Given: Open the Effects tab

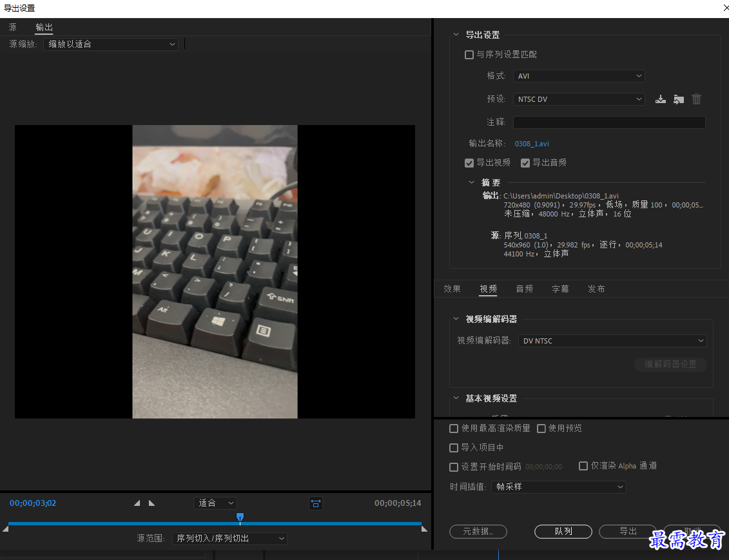Looking at the screenshot, I should point(452,289).
